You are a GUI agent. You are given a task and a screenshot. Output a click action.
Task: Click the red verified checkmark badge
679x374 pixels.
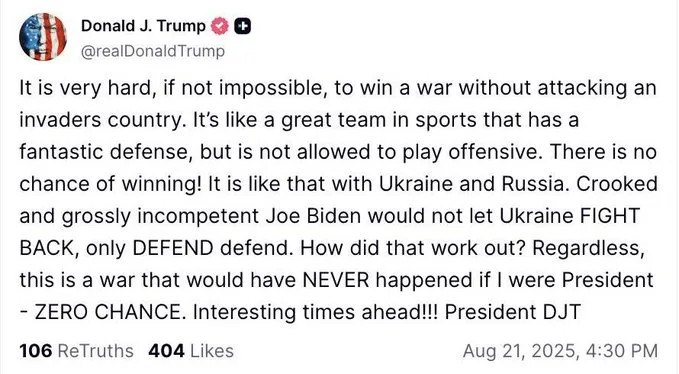[220, 26]
